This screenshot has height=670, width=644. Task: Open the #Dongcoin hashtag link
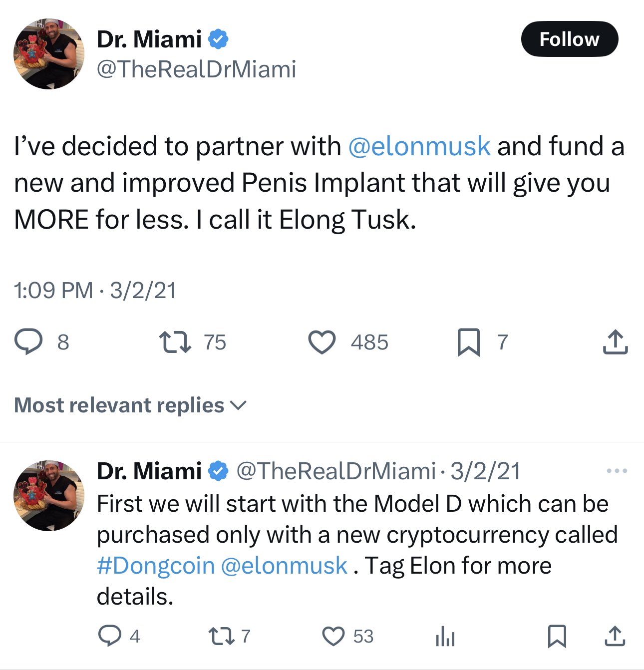tap(155, 566)
